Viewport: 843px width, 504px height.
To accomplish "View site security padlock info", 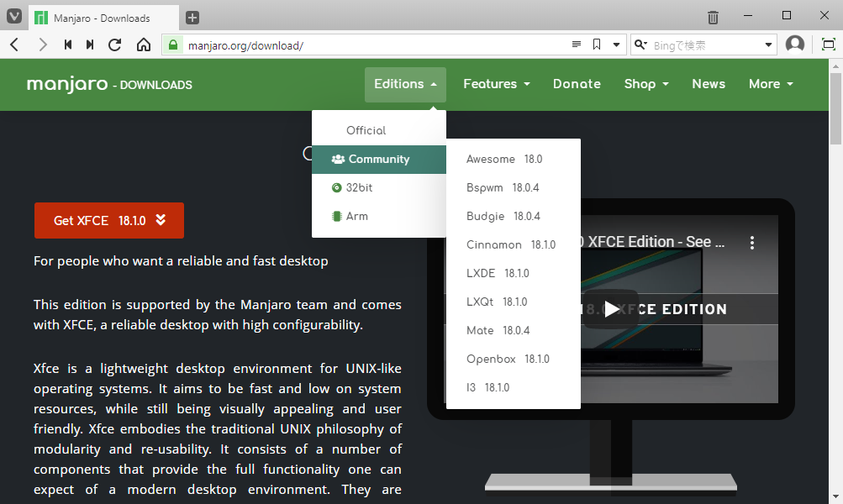I will click(173, 45).
